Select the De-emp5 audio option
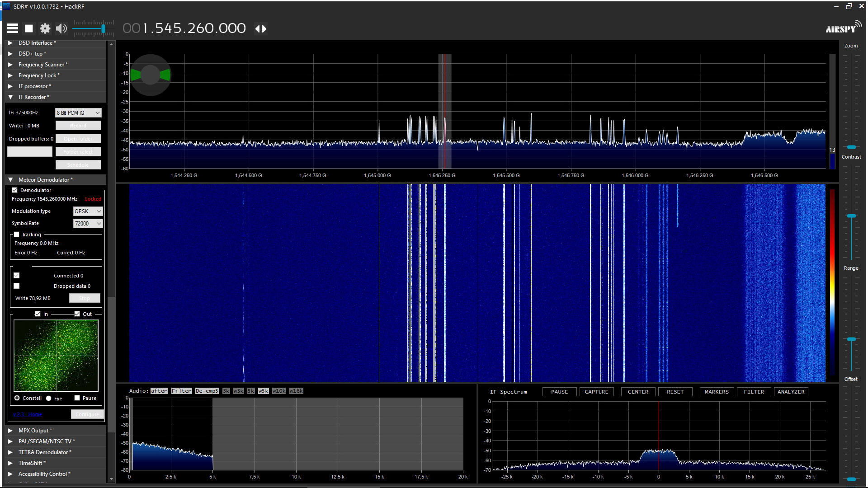The image size is (868, 488). [207, 391]
